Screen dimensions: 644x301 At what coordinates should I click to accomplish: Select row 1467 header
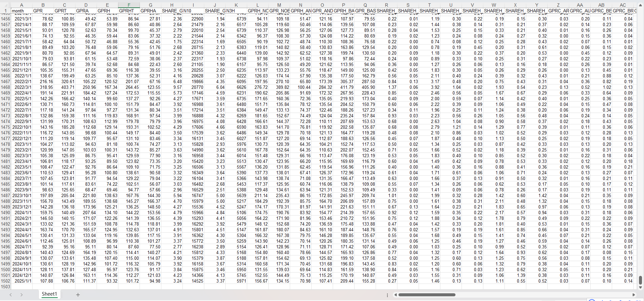(x=5, y=81)
